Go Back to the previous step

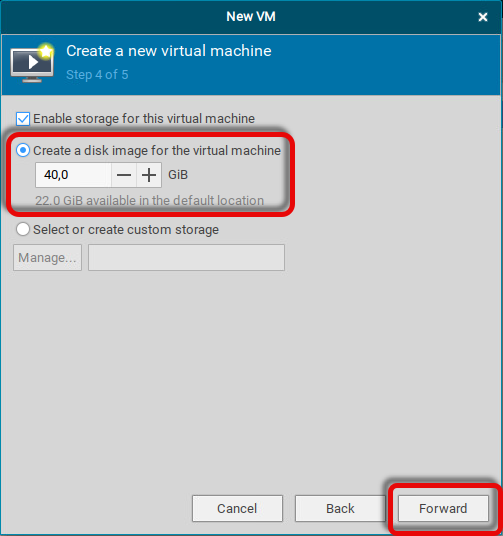[340, 508]
